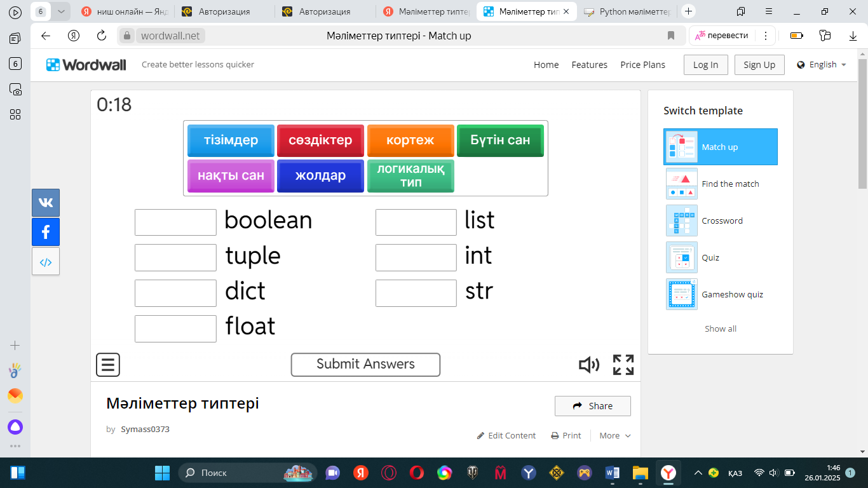Open the Home page link
Screen dimensions: 868x488
click(546, 65)
